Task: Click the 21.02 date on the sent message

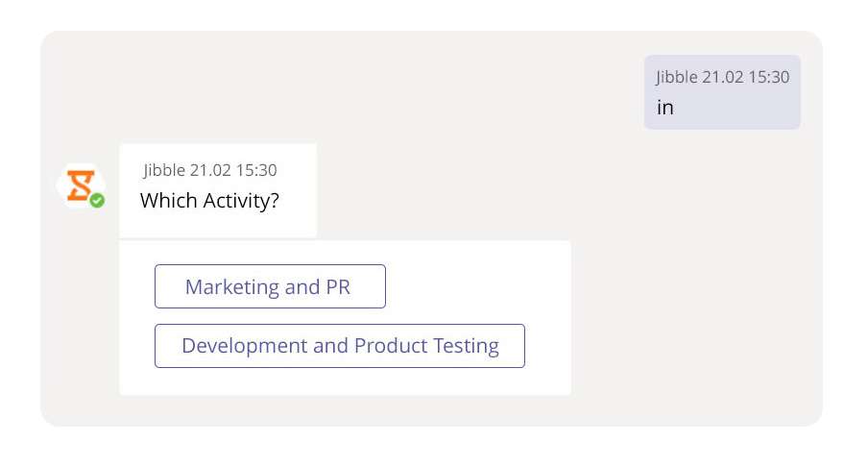Action: [723, 77]
